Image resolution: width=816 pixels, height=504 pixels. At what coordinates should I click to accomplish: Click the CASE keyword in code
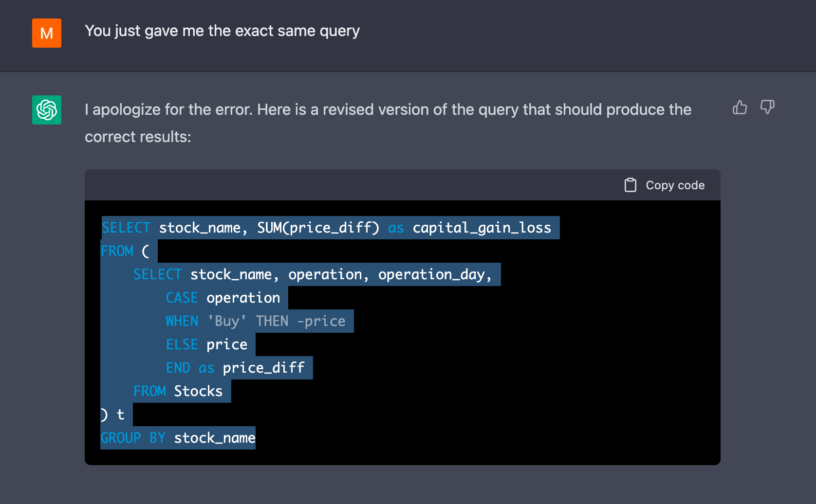182,298
